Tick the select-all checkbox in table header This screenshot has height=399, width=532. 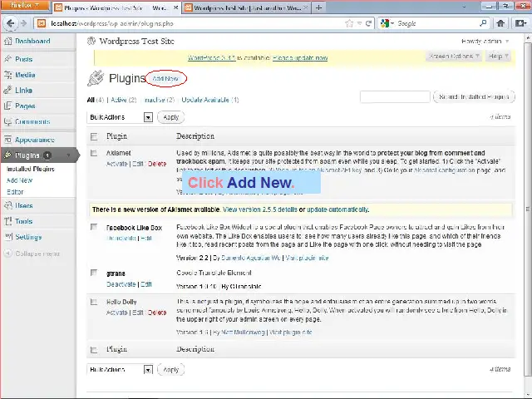pos(94,136)
